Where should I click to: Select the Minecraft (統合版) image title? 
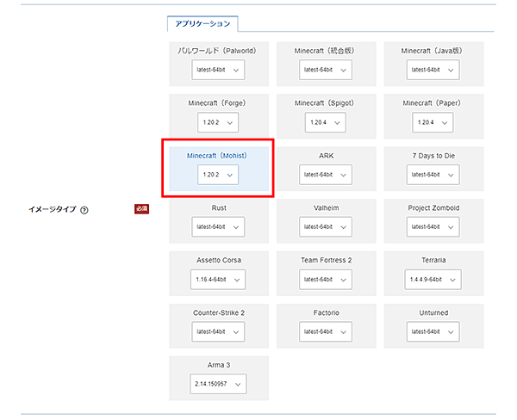click(x=325, y=51)
